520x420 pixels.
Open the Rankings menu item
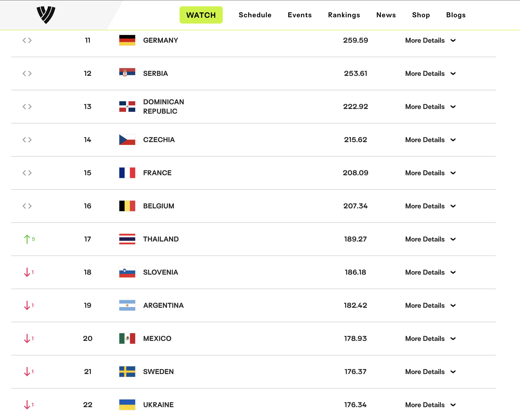[344, 15]
